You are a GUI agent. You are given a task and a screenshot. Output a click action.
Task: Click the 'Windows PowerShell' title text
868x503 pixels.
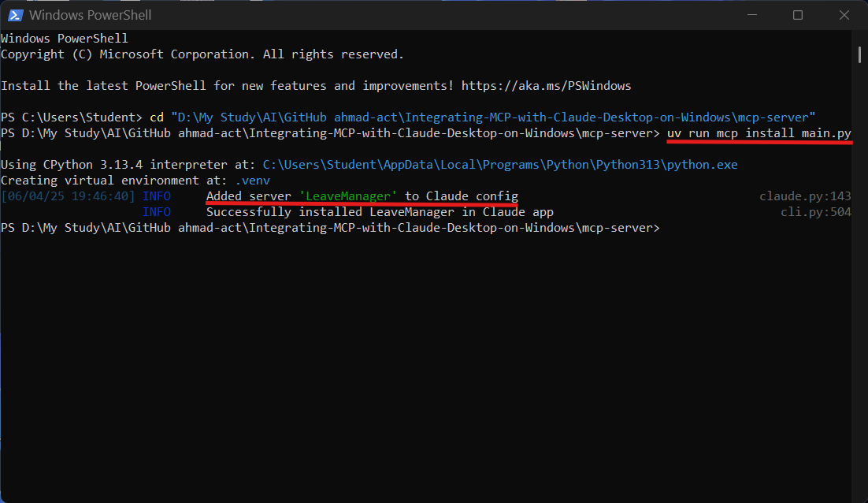click(91, 15)
